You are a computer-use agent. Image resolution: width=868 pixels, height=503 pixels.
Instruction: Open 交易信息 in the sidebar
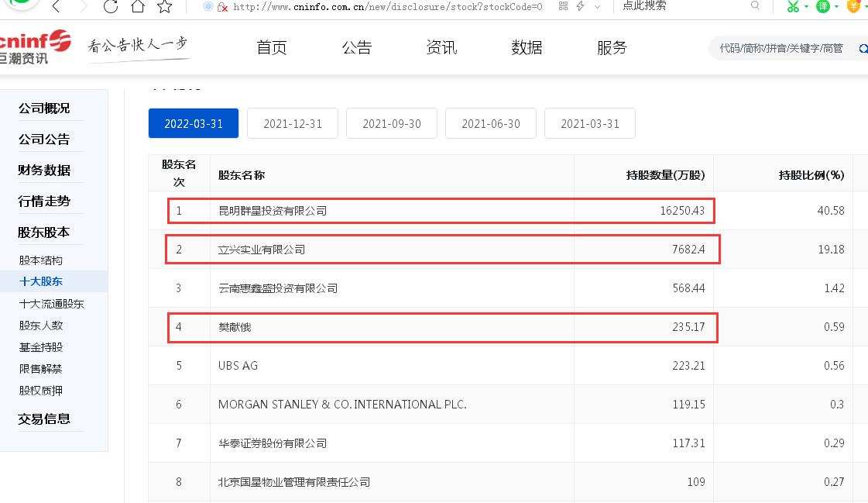point(44,419)
